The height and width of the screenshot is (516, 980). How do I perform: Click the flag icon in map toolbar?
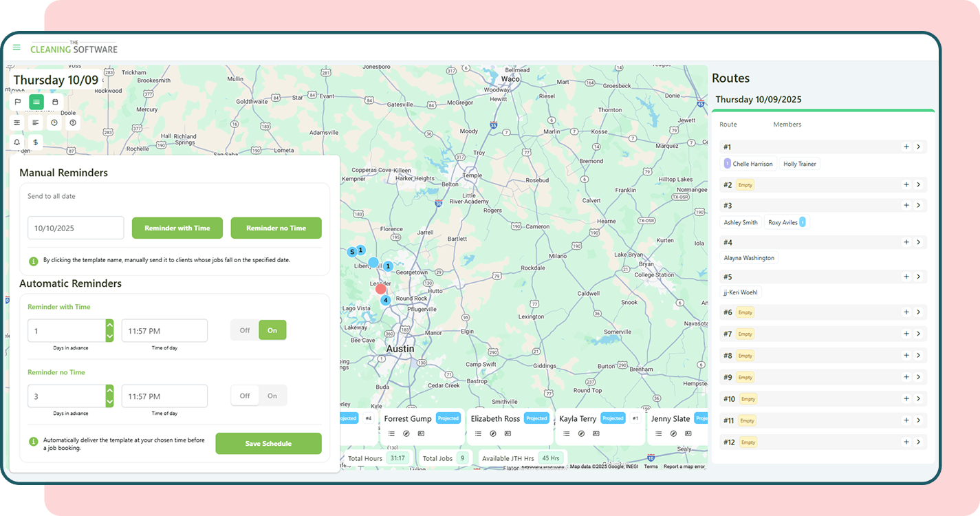click(x=18, y=102)
